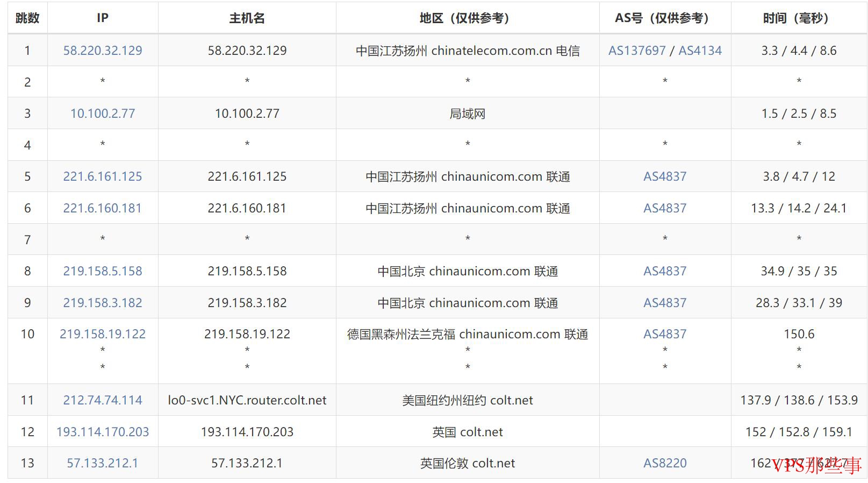
Task: Open AS4837 link in hop 10 row
Action: 665,334
